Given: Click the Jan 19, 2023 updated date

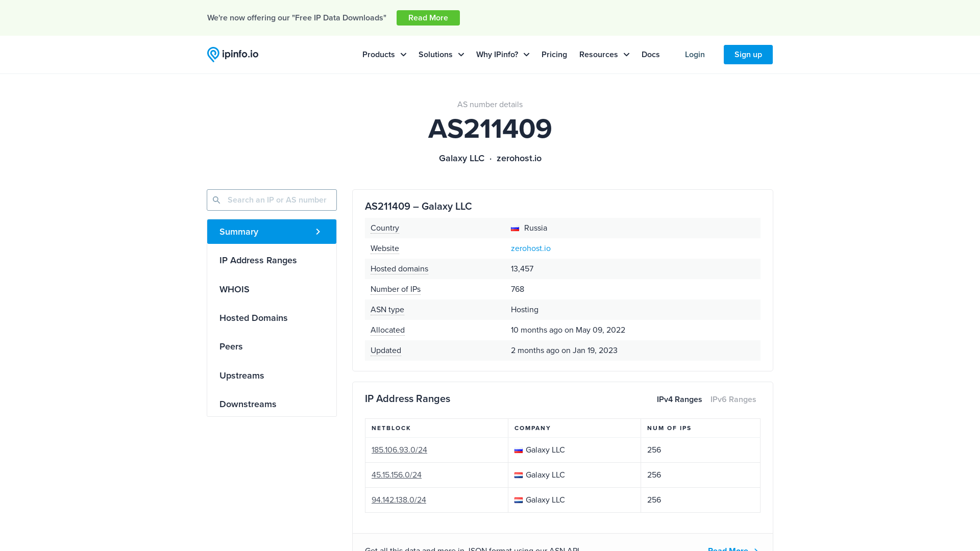Looking at the screenshot, I should click(595, 350).
